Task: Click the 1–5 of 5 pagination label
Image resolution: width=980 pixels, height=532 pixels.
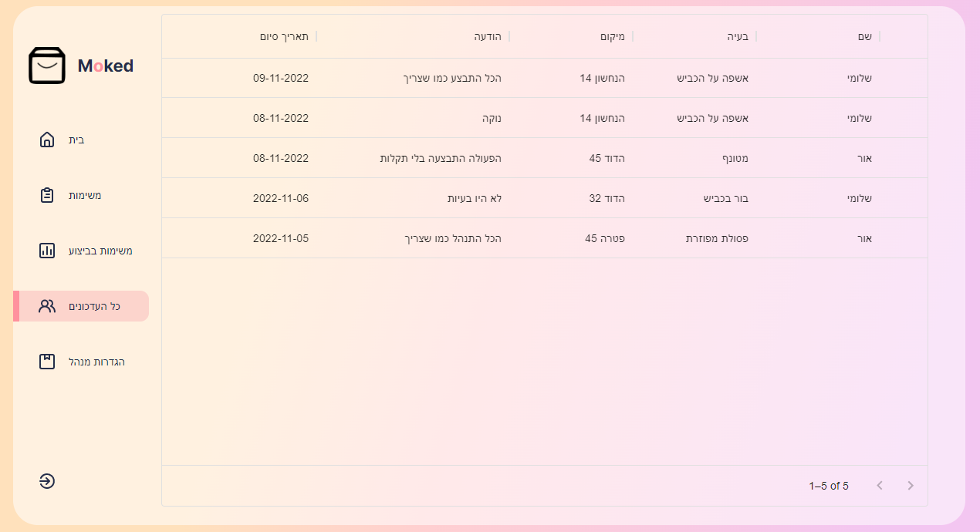Action: [829, 486]
